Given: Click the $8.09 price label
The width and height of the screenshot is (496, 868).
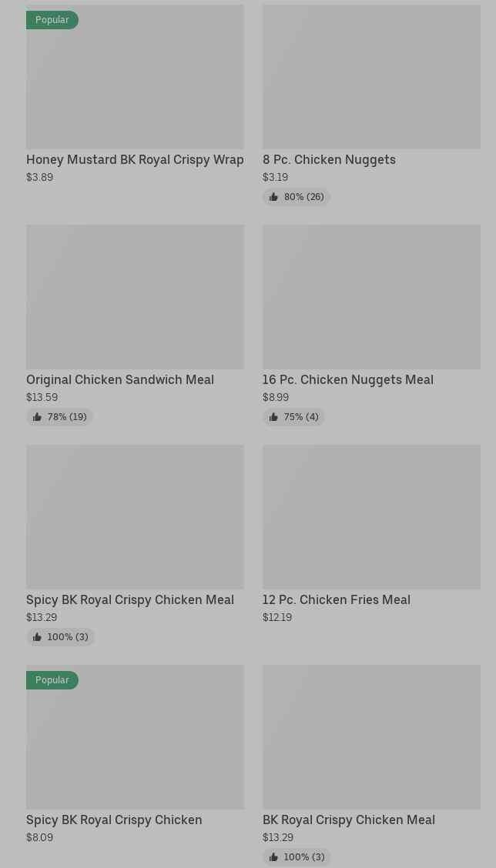Looking at the screenshot, I should [40, 837].
